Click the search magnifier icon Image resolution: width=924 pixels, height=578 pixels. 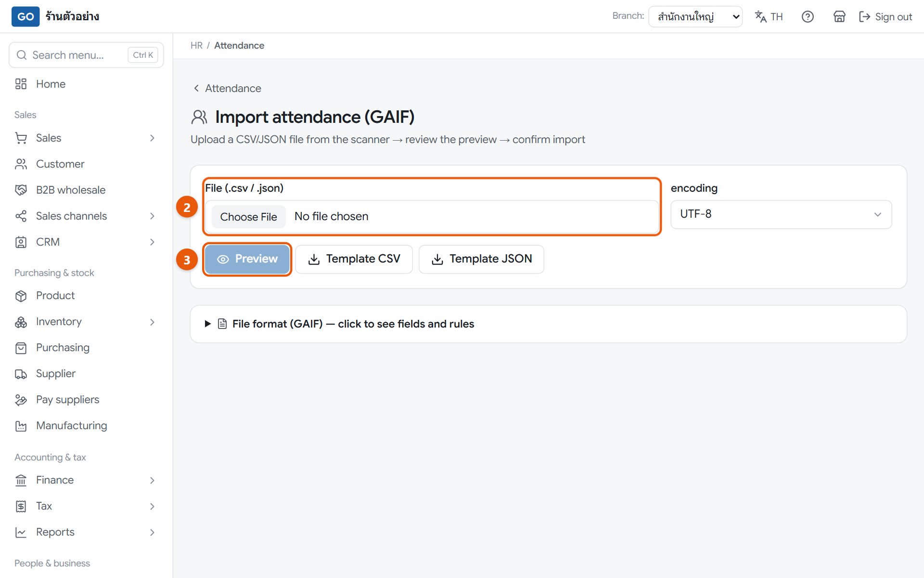[x=21, y=55]
